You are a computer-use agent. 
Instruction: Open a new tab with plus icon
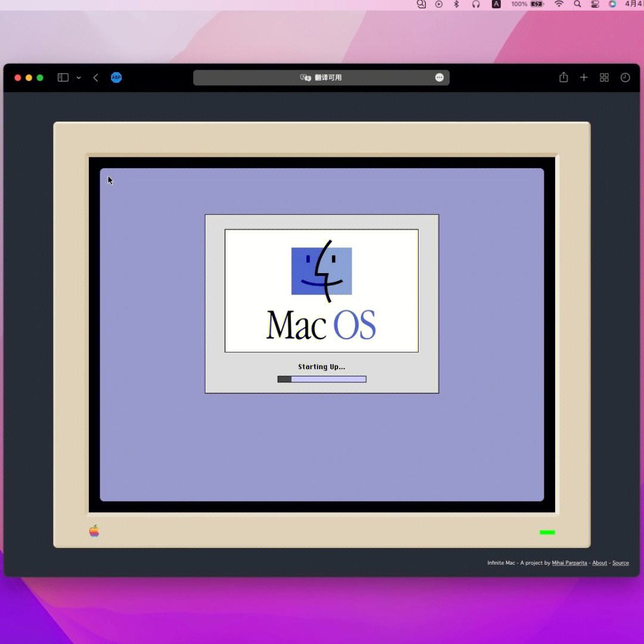click(x=584, y=78)
